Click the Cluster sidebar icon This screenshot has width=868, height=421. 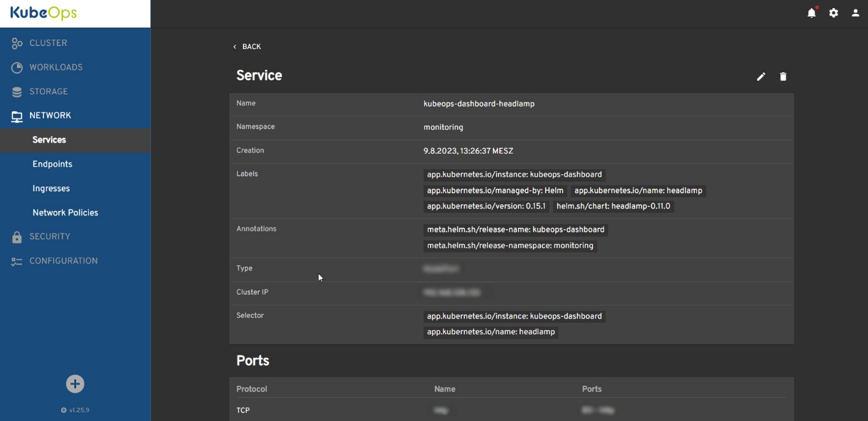tap(17, 43)
